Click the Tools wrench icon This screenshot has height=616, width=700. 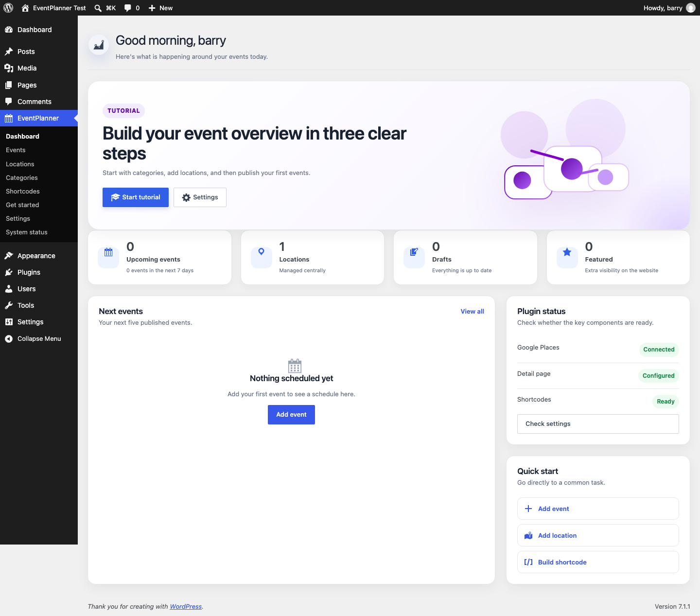pyautogui.click(x=9, y=305)
